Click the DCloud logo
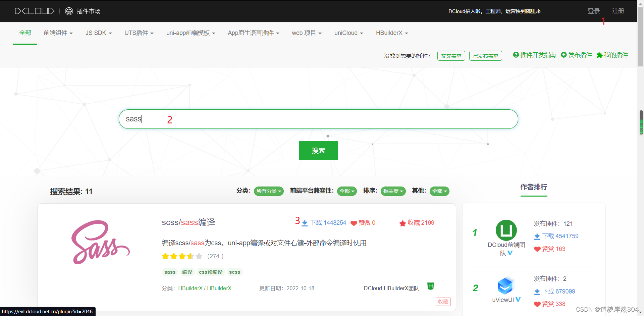The width and height of the screenshot is (644, 316). [x=35, y=11]
